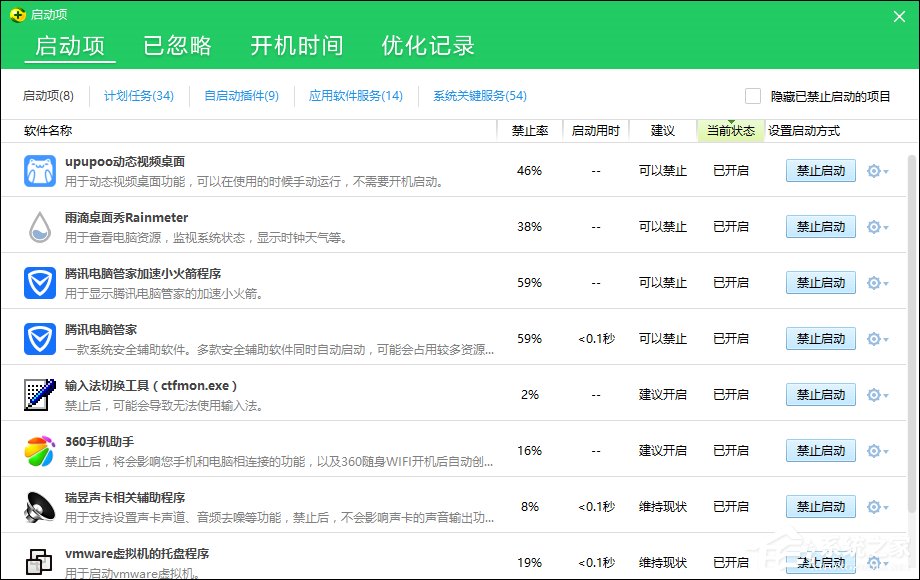Click the vmware虚拟机托盘程序 icon
Image resolution: width=920 pixels, height=580 pixels.
coord(39,560)
